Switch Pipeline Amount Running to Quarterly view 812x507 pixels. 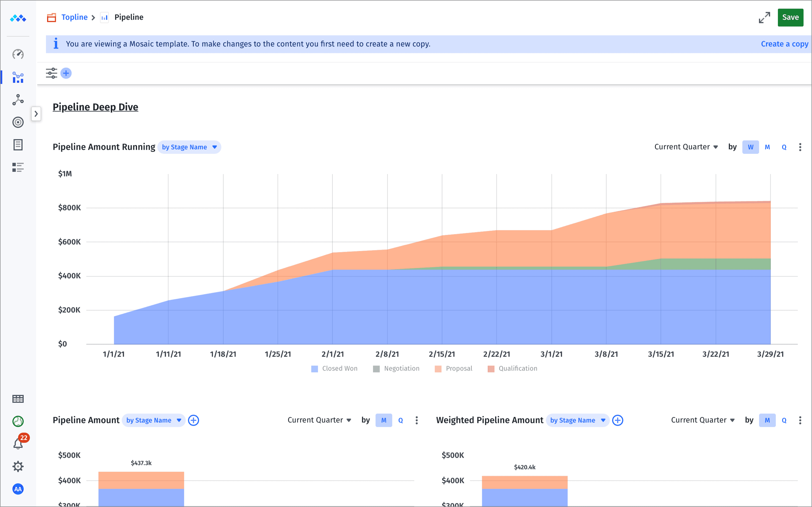[x=784, y=147]
